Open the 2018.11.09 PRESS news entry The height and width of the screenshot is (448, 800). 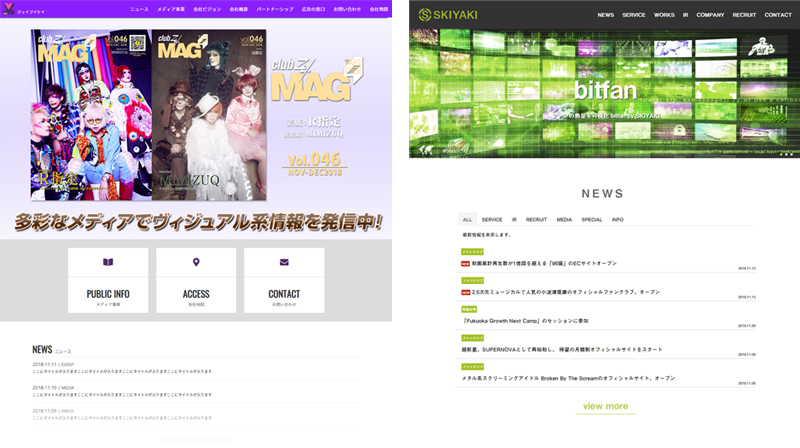[122, 414]
